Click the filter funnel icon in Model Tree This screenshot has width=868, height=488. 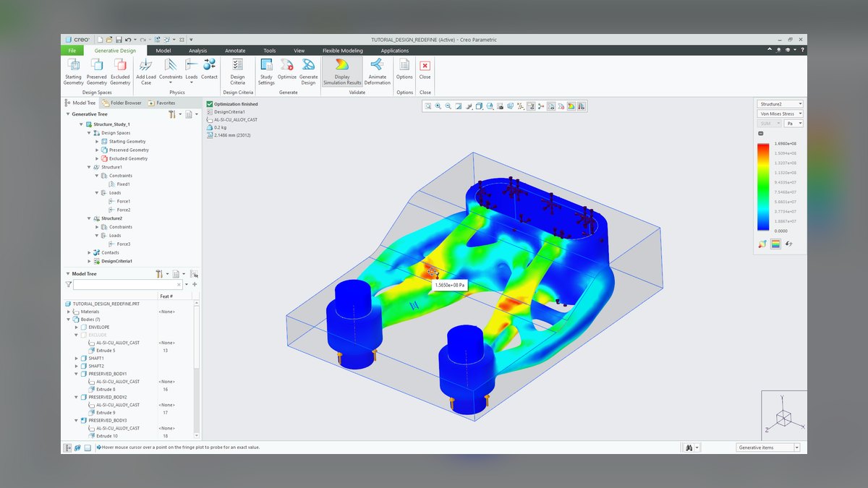tap(68, 285)
